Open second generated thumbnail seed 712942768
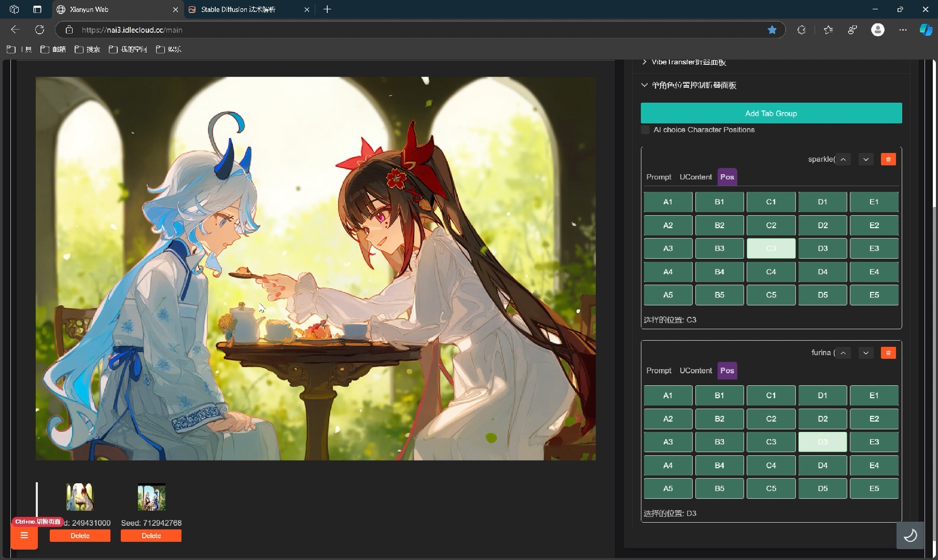 click(151, 497)
